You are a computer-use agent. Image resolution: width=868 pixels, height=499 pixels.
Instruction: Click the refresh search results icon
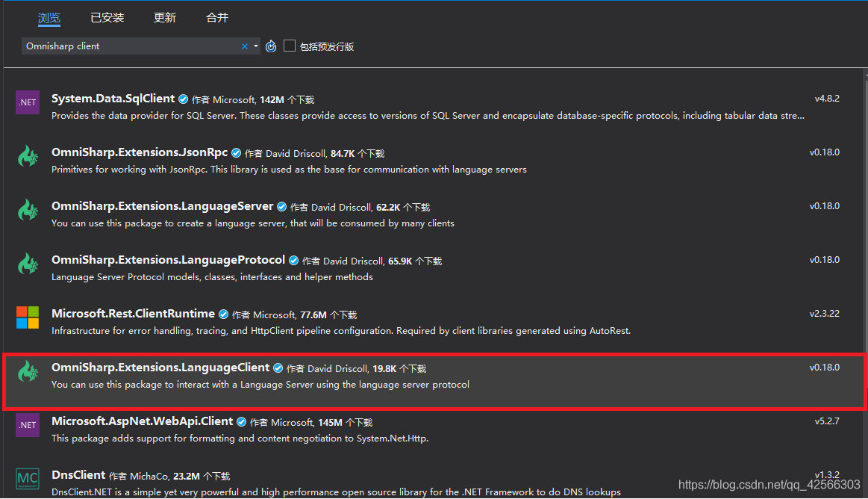271,46
